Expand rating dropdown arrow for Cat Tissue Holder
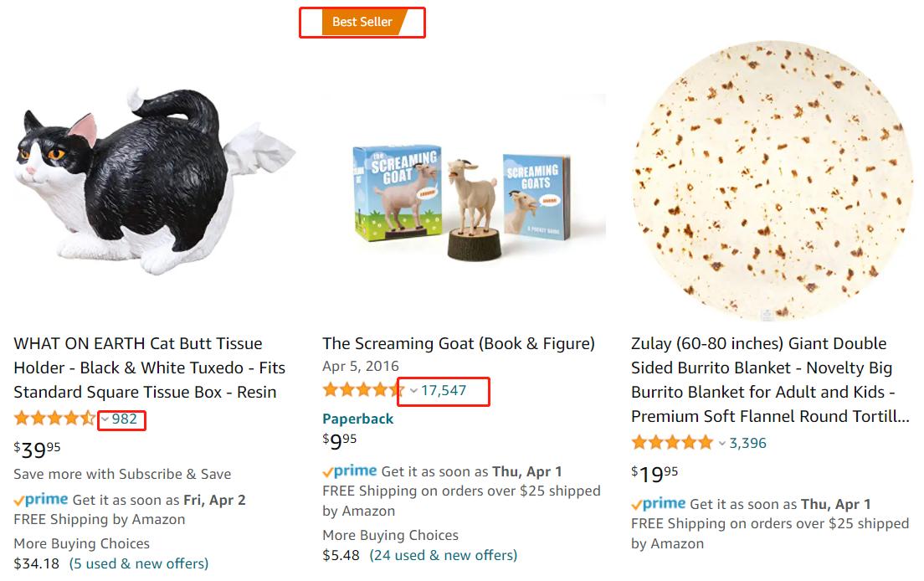The height and width of the screenshot is (581, 924). pos(105,419)
